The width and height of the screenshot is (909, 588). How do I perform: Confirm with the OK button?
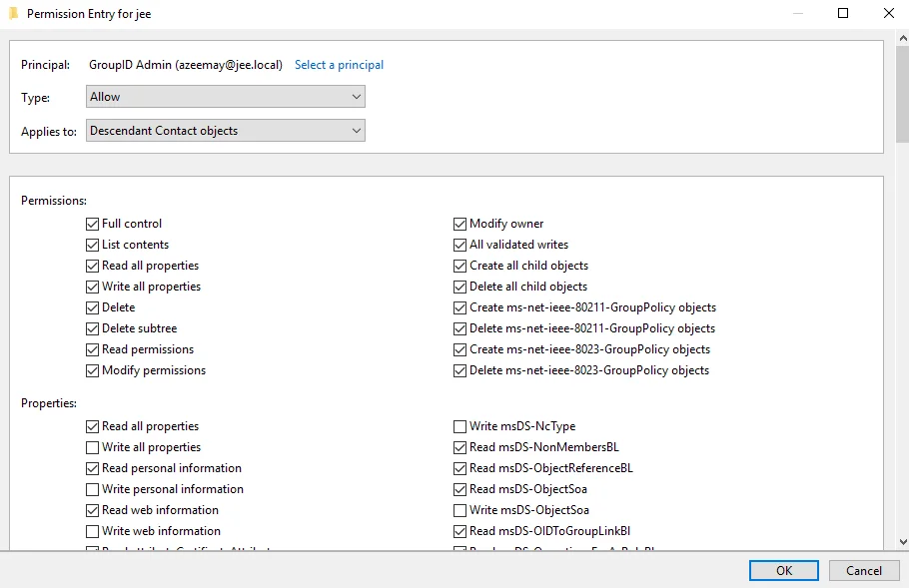click(x=784, y=570)
